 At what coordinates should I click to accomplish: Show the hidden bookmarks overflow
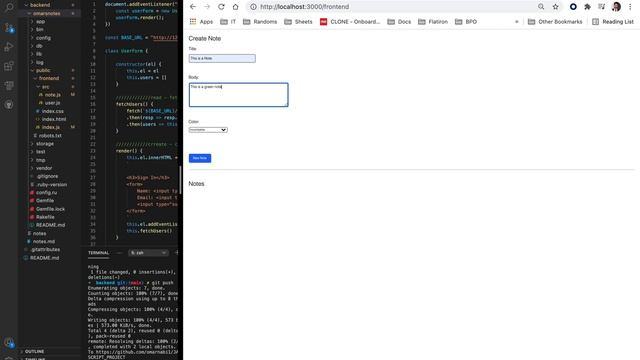pyautogui.click(x=517, y=22)
